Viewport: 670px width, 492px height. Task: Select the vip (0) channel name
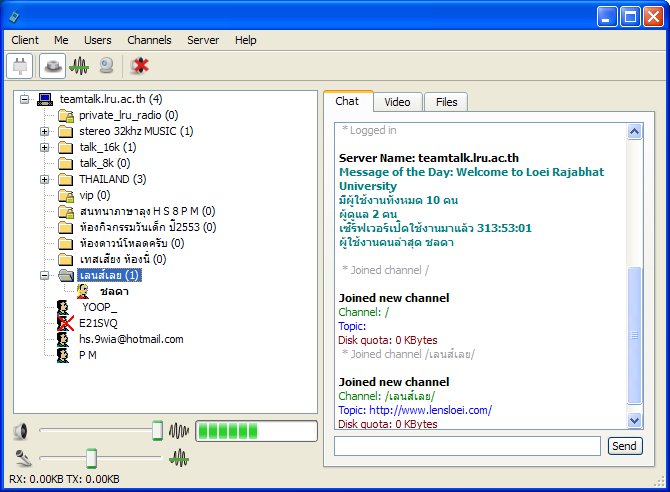(x=95, y=195)
